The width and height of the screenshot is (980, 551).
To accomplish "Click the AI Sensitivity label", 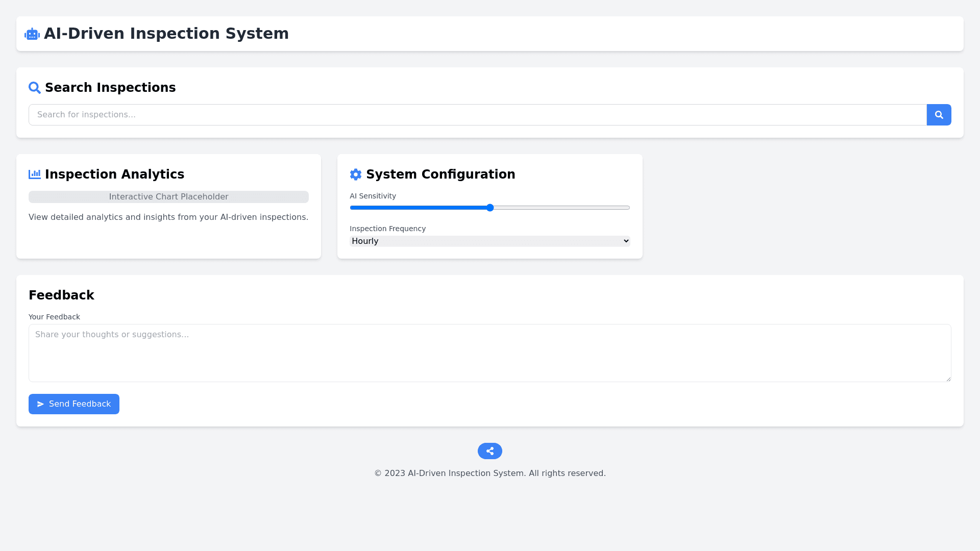I will 373,196.
